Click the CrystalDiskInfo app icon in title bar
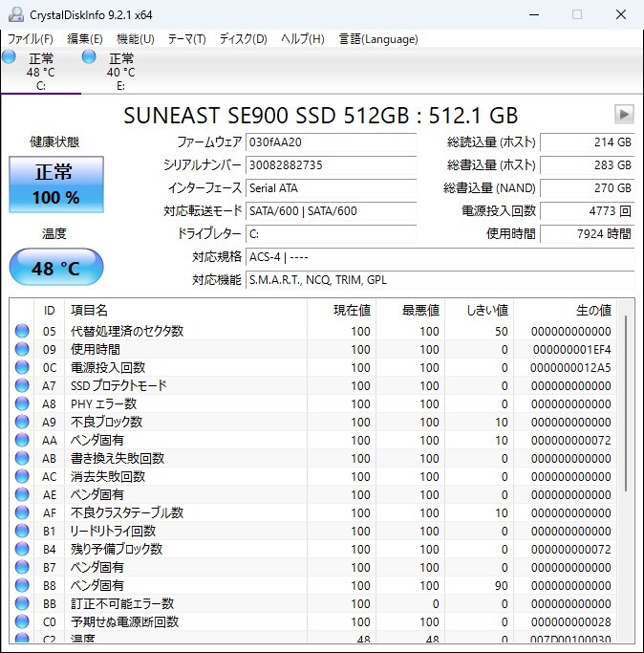 point(16,14)
